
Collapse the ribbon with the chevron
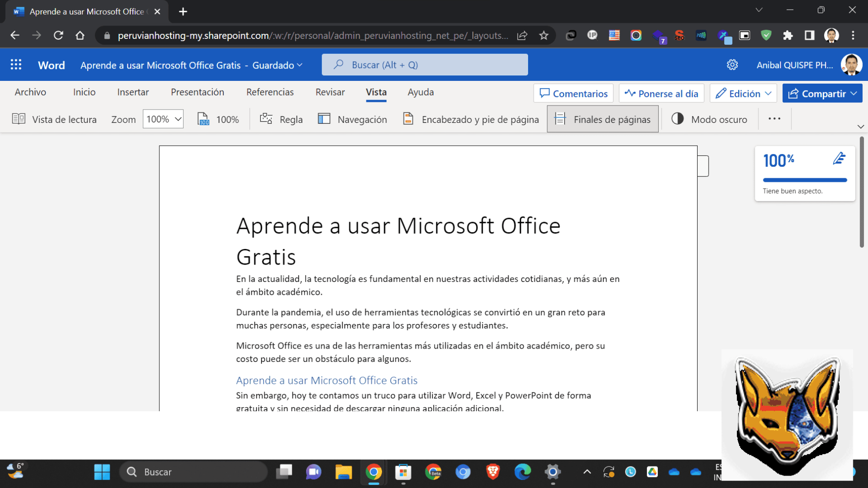[861, 127]
